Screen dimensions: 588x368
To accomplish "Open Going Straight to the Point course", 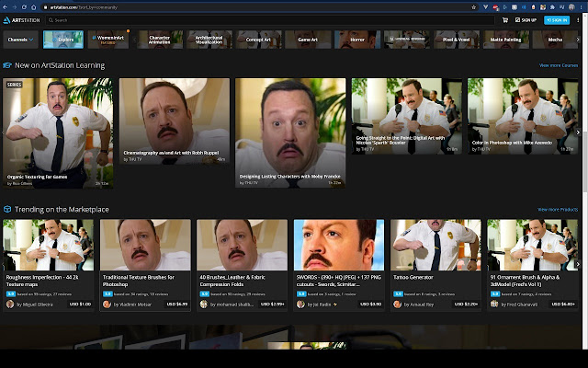I will (x=406, y=116).
